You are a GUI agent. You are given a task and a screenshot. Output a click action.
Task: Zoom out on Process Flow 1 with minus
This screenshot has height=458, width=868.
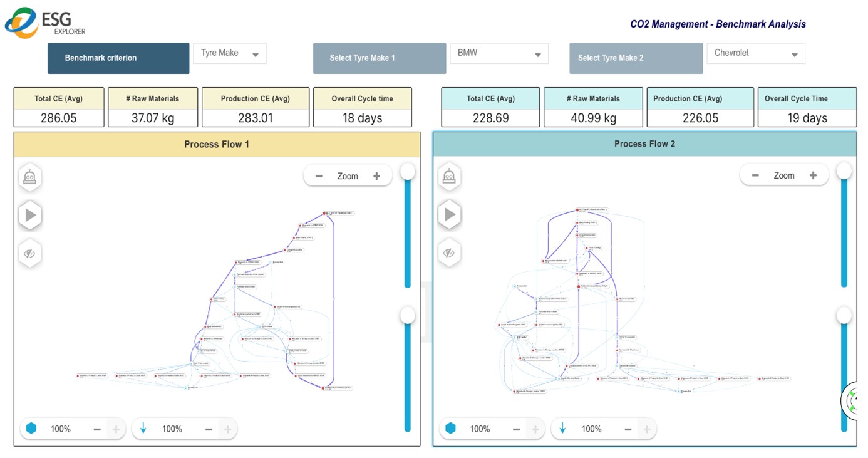319,176
